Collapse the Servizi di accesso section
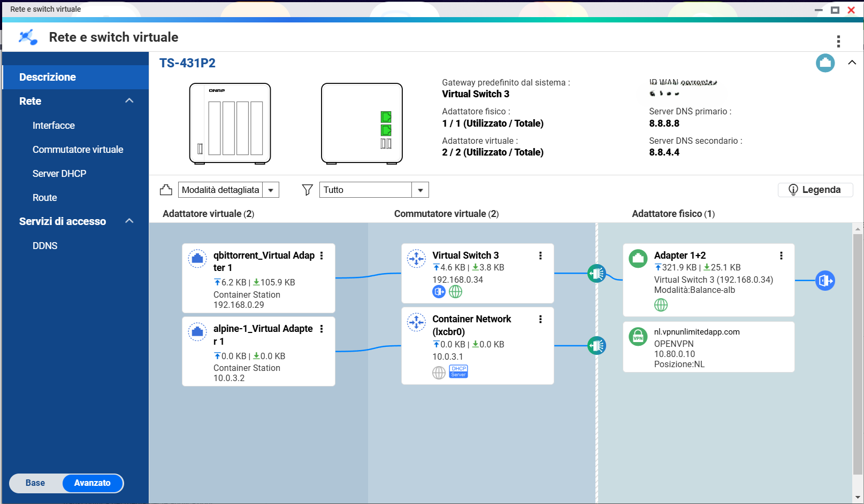864x504 pixels. 129,221
